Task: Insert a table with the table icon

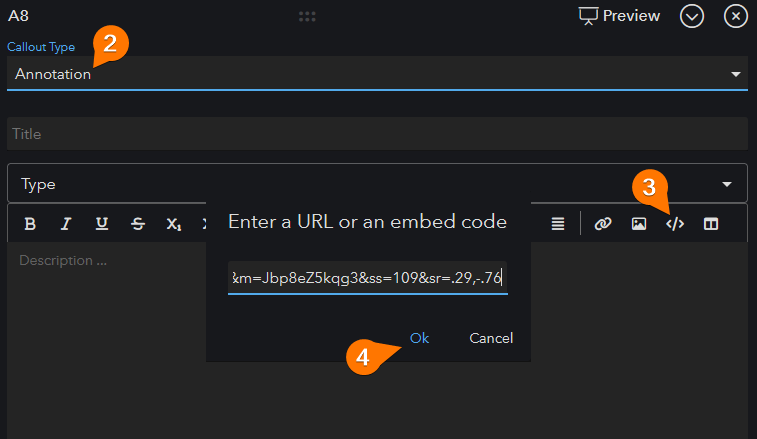Action: click(711, 224)
